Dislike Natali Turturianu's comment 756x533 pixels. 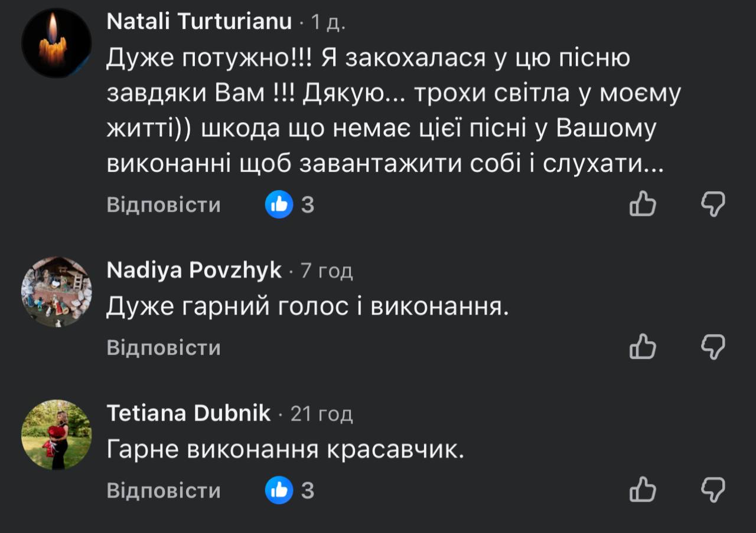[x=713, y=205]
